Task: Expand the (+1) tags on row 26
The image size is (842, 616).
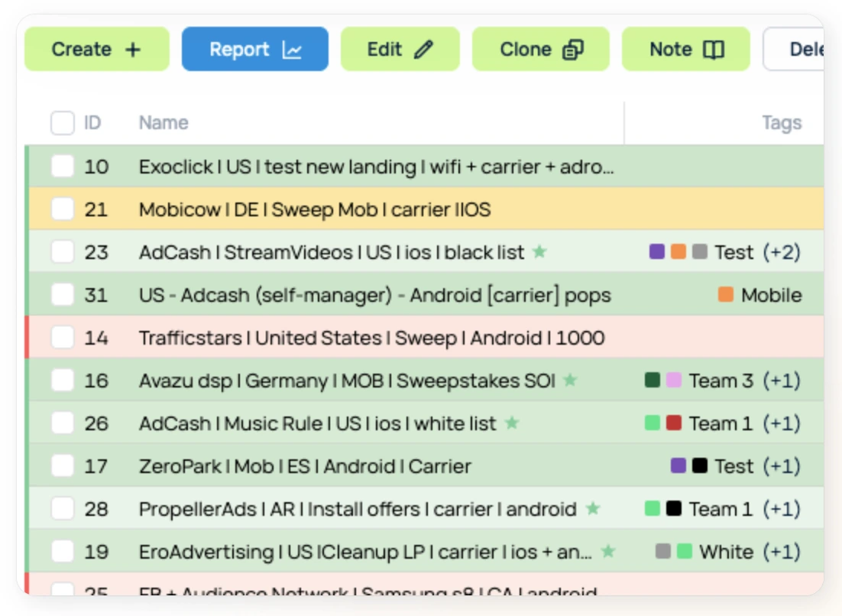Action: [x=782, y=423]
